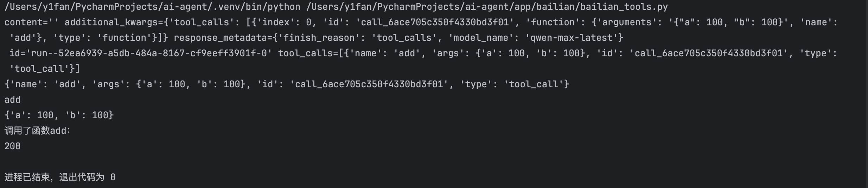The width and height of the screenshot is (868, 188).
Task: Click the standalone 'add' output line
Action: 12,100
